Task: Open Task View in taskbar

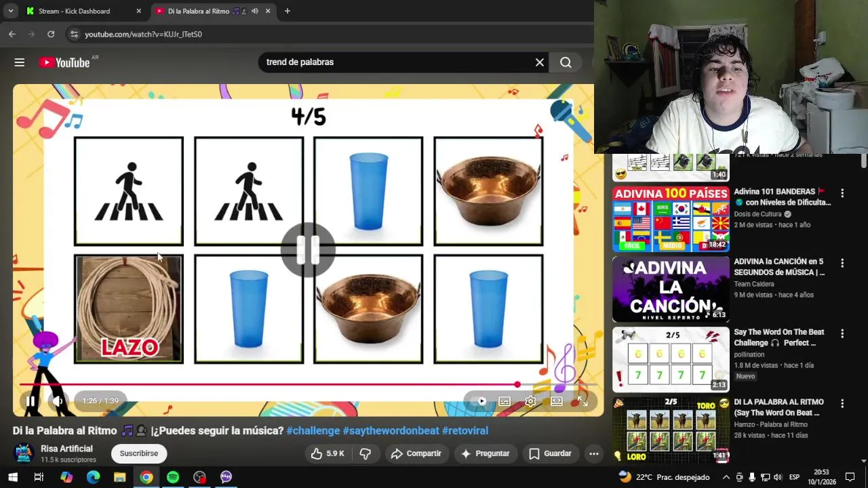Action: click(x=39, y=477)
